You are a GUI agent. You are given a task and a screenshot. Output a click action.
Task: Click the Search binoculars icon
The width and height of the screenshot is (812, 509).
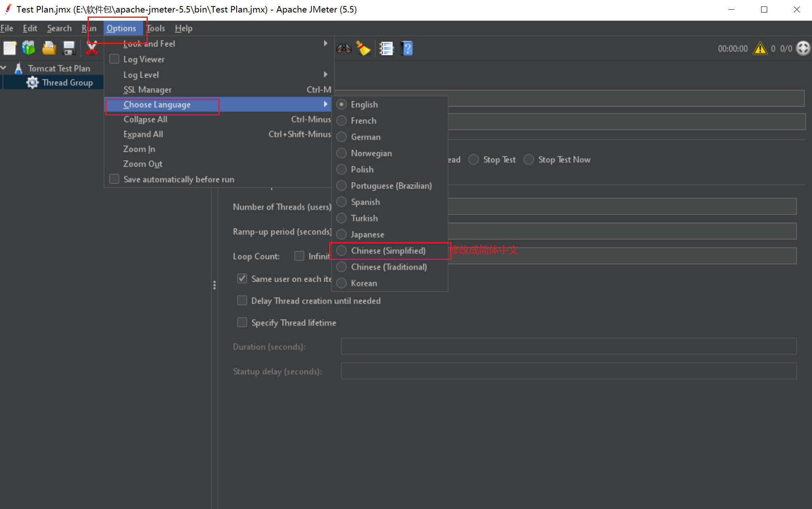pyautogui.click(x=344, y=48)
